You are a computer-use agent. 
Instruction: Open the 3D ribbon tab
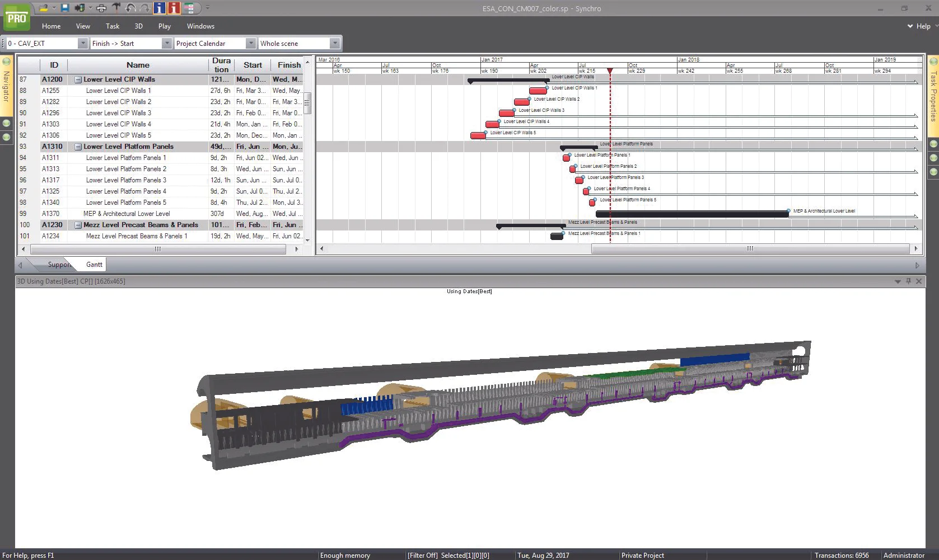(x=138, y=26)
